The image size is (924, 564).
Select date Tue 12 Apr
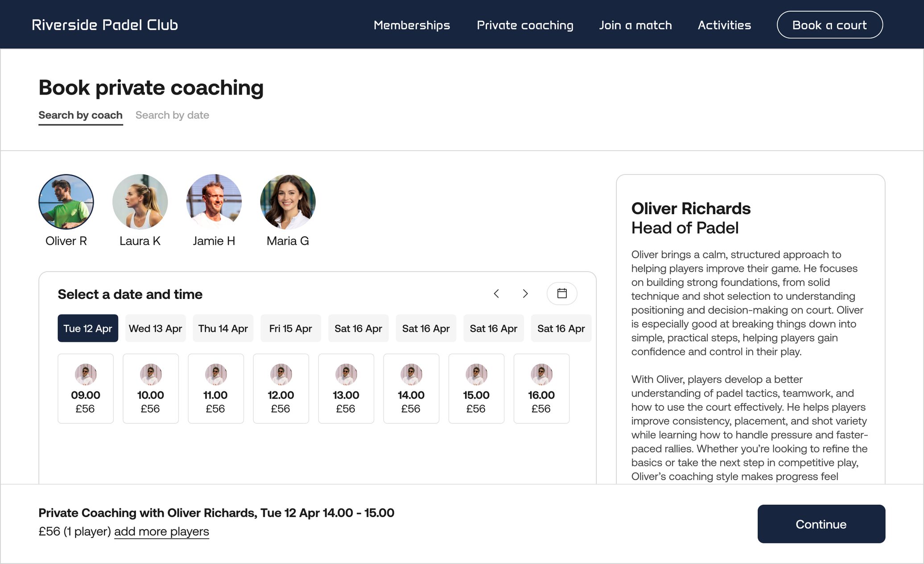(x=88, y=328)
